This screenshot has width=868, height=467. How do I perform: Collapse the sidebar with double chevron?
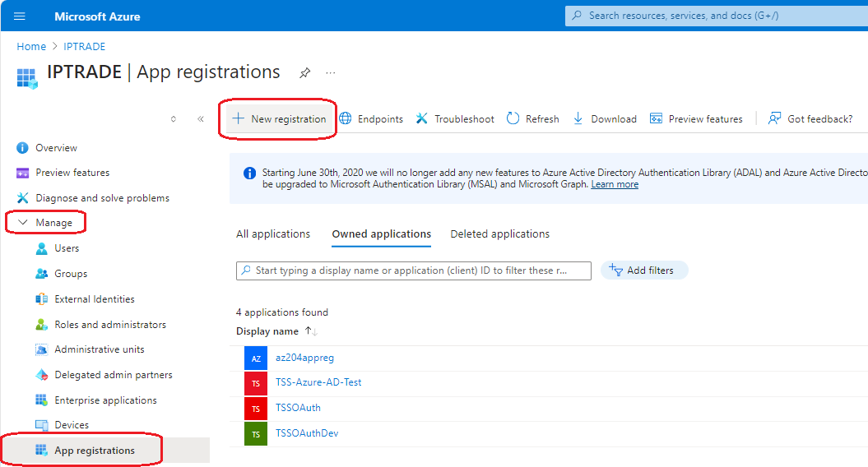pos(201,119)
